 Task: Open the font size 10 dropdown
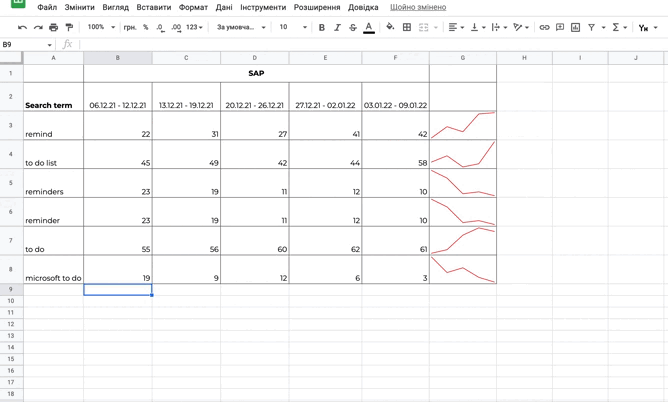click(293, 27)
